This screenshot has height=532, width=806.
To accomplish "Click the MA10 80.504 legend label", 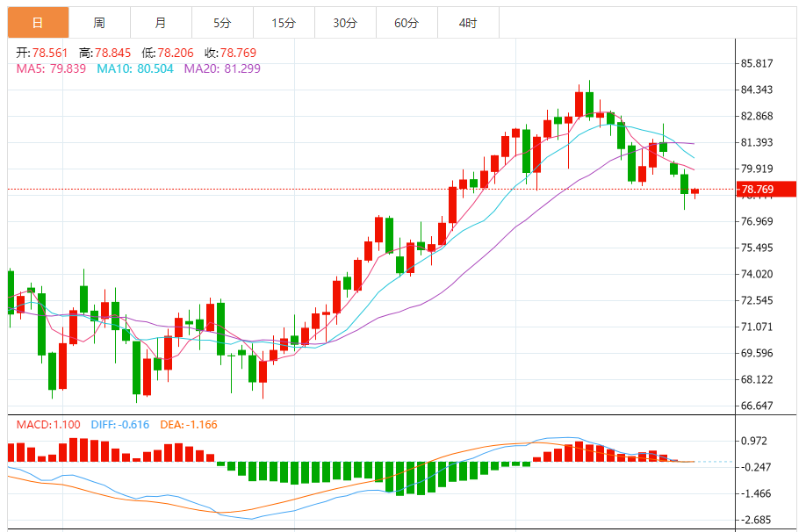I will pos(135,68).
